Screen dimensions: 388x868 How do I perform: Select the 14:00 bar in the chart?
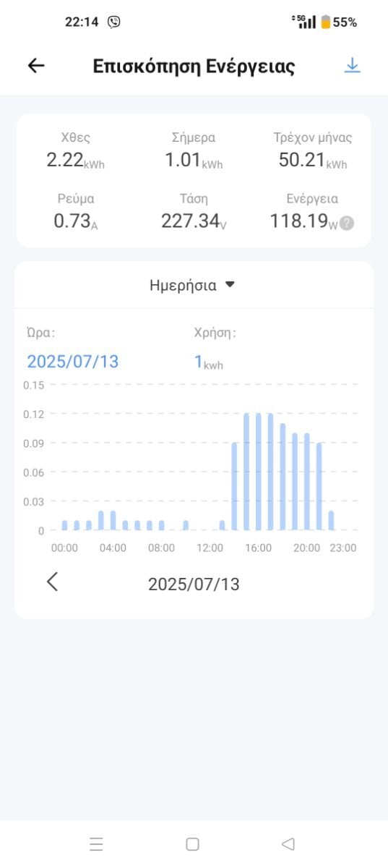[x=234, y=487]
